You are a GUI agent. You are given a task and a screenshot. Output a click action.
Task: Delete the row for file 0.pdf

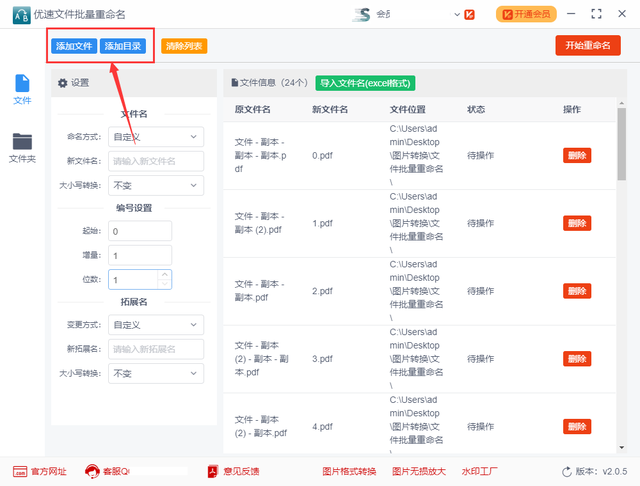(577, 155)
